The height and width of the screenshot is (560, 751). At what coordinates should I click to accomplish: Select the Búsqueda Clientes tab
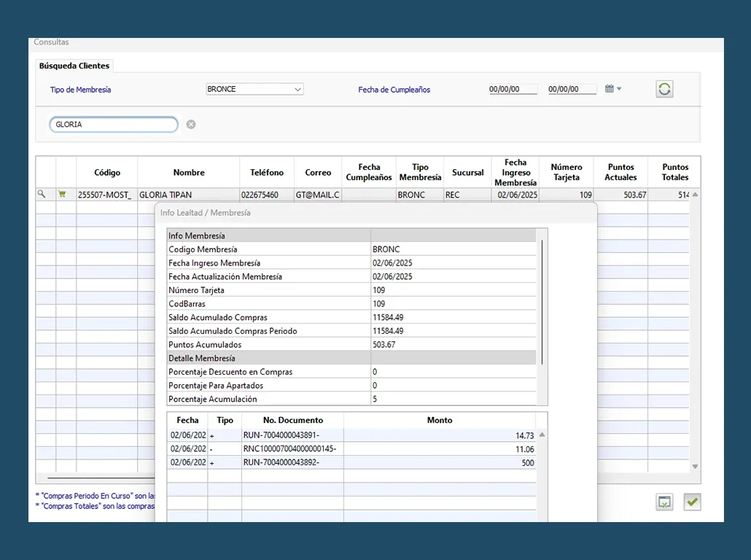coord(74,66)
